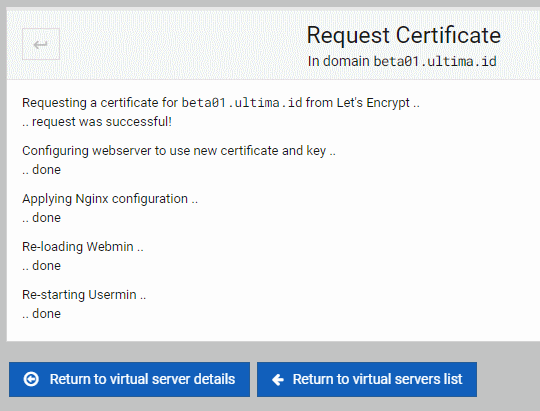This screenshot has width=540, height=411.
Task: Click the 'Let's Encrypt' text in first line
Action: point(373,103)
